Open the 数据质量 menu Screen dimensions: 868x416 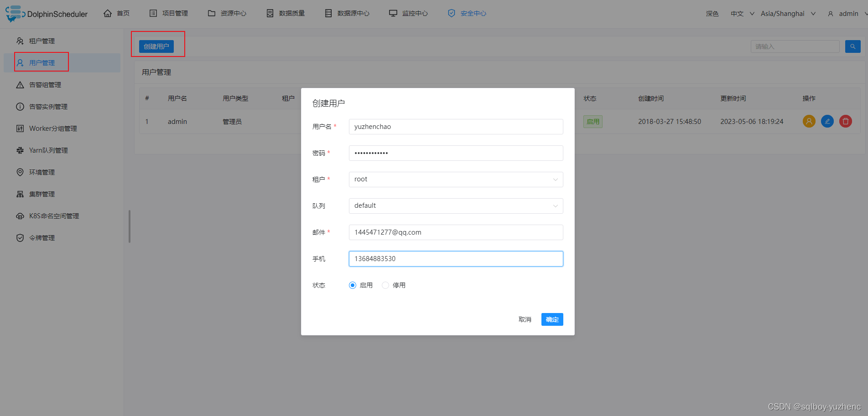(x=285, y=13)
